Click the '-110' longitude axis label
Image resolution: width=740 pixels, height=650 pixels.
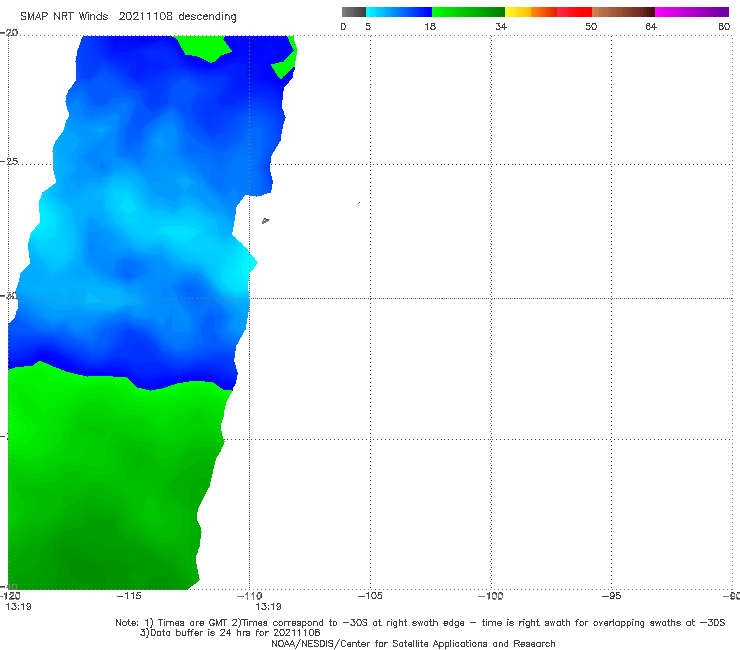click(x=250, y=596)
